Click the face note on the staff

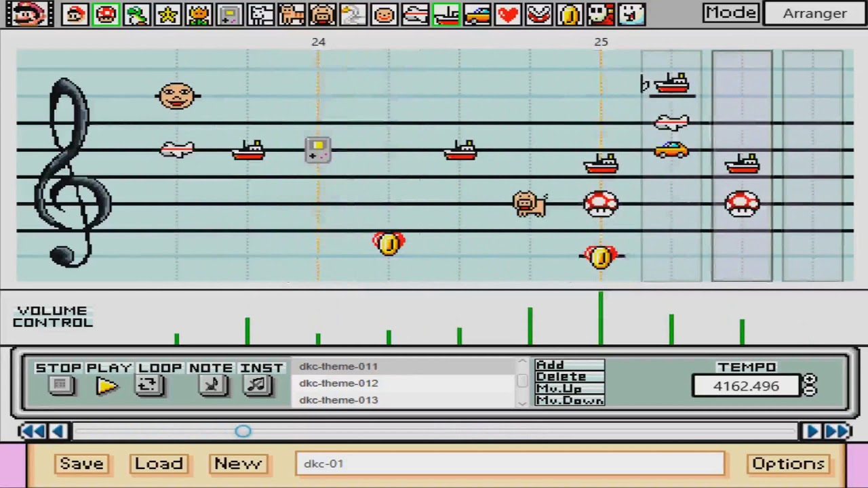[x=177, y=96]
